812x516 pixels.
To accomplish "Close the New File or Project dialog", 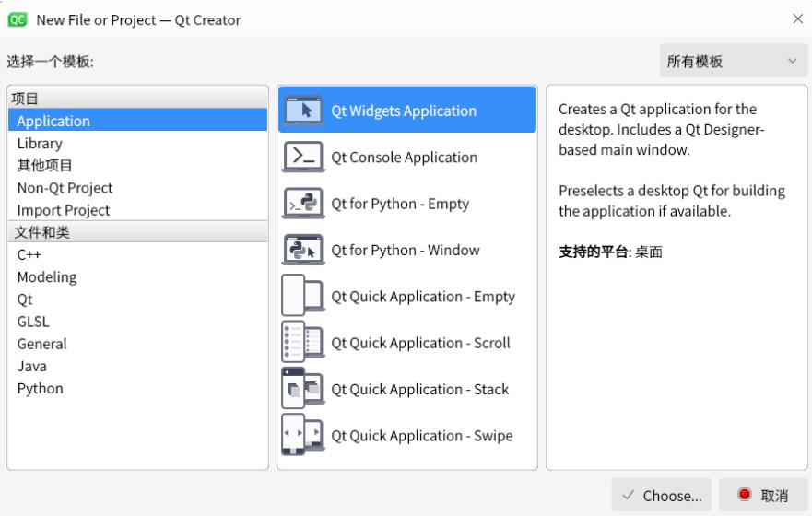I will click(x=797, y=19).
